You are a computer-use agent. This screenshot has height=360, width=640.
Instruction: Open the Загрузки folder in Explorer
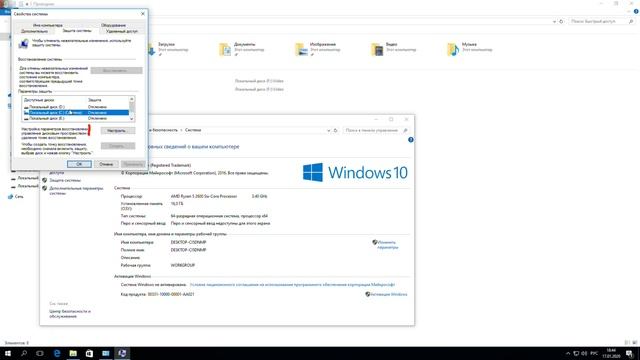pos(168,49)
